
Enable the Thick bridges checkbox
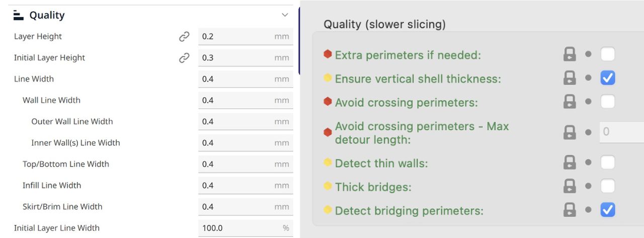608,187
